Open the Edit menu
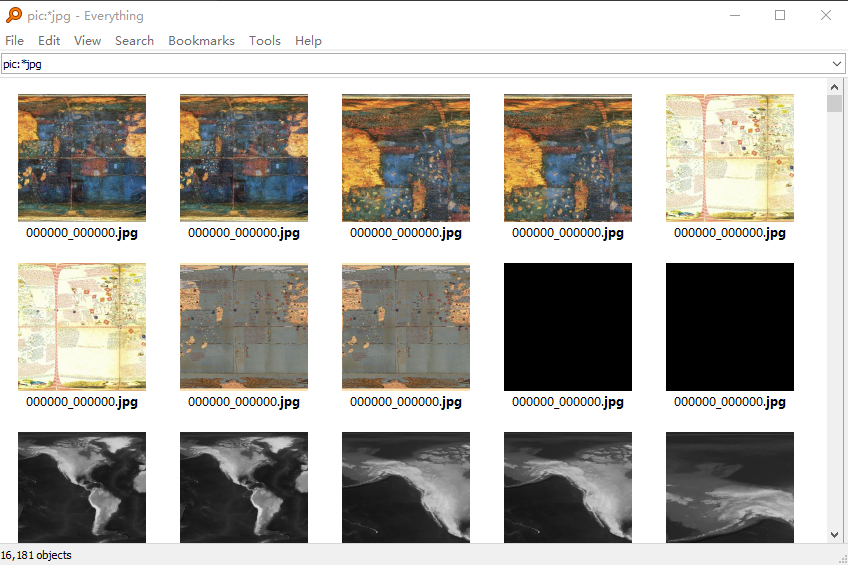 (49, 41)
